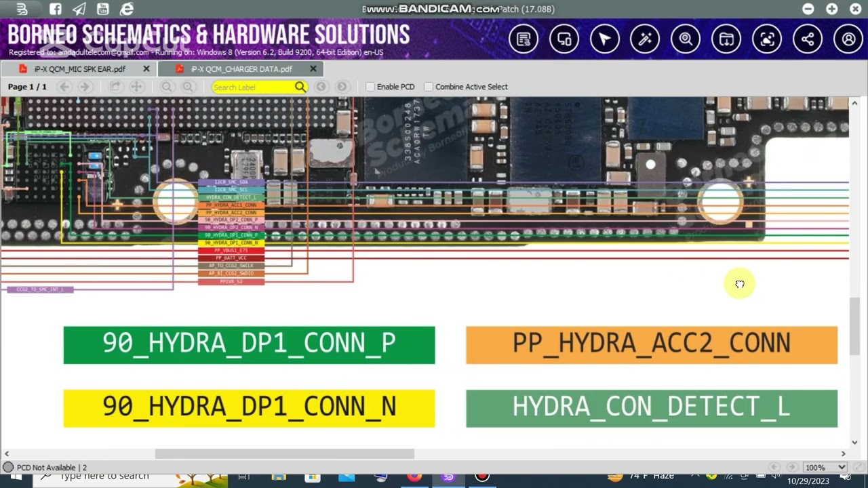Click the Telegram paper plane icon
This screenshot has height=488, width=868.
[79, 9]
